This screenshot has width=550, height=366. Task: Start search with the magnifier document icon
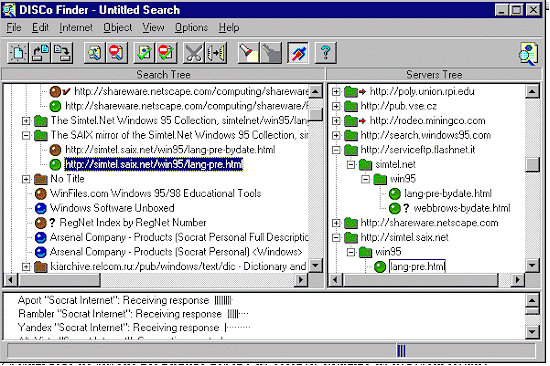click(x=95, y=53)
